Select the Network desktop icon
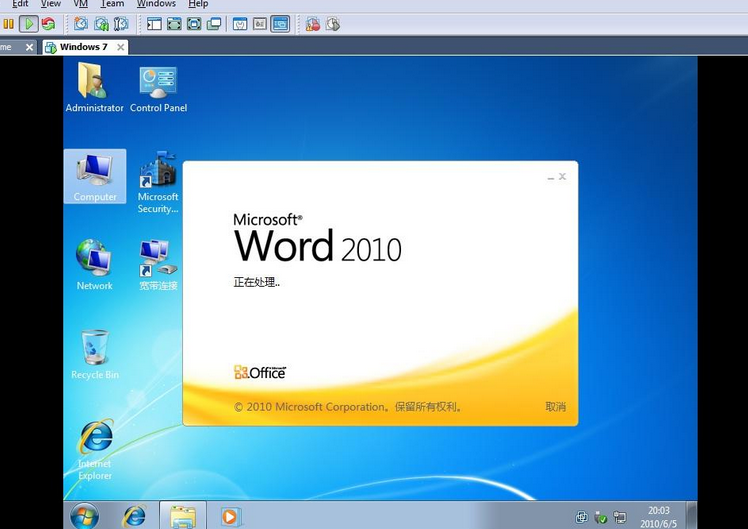 pos(94,265)
